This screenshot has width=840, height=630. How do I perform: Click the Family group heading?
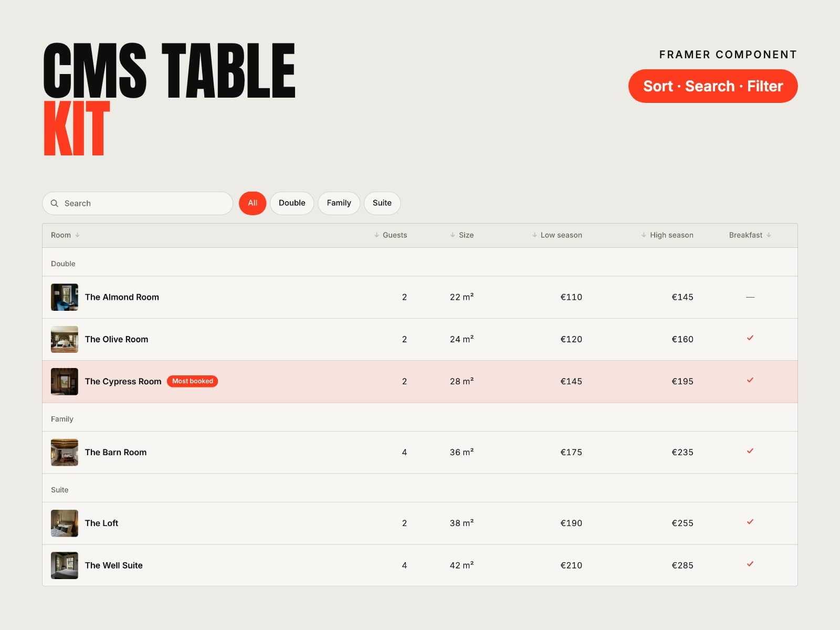pyautogui.click(x=62, y=419)
